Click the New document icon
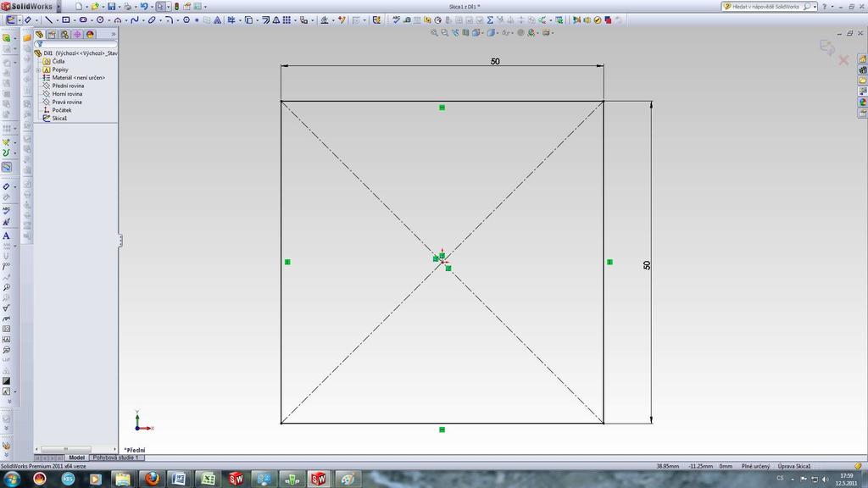Image resolution: width=868 pixels, height=488 pixels. 79,7
